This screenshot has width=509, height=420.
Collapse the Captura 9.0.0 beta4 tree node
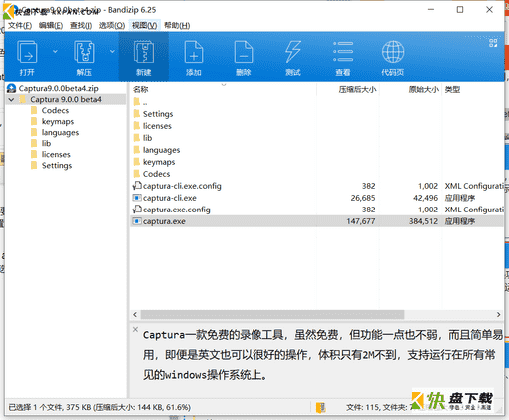pyautogui.click(x=11, y=99)
